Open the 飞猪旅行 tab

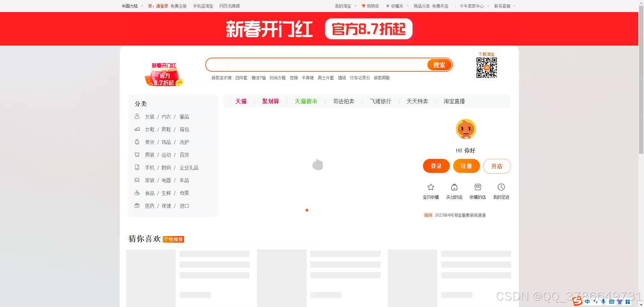tap(380, 101)
